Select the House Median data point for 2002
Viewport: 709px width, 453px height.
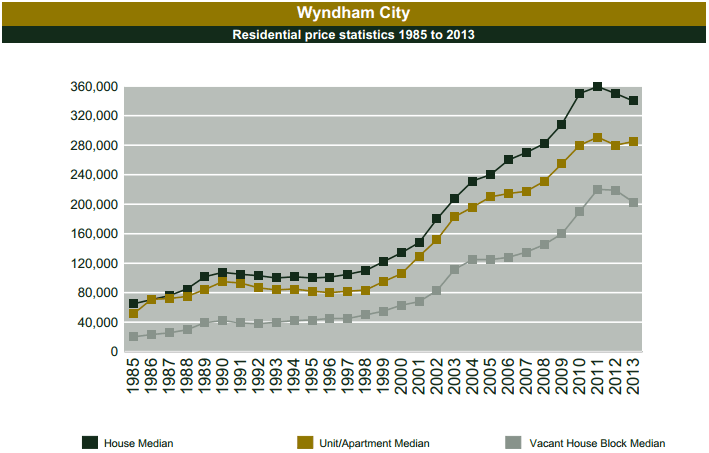pyautogui.click(x=436, y=218)
